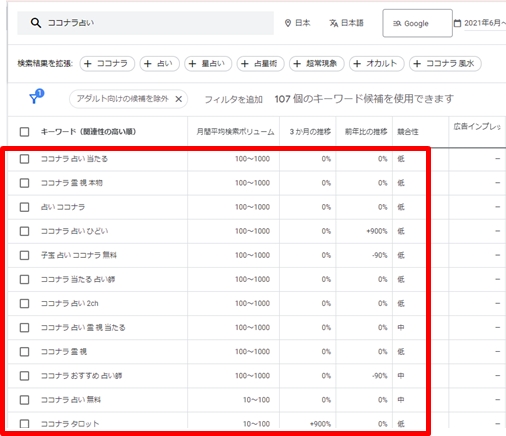Image resolution: width=506 pixels, height=436 pixels.
Task: Check the ココナラ 占い ひどい row
Action: pyautogui.click(x=24, y=231)
